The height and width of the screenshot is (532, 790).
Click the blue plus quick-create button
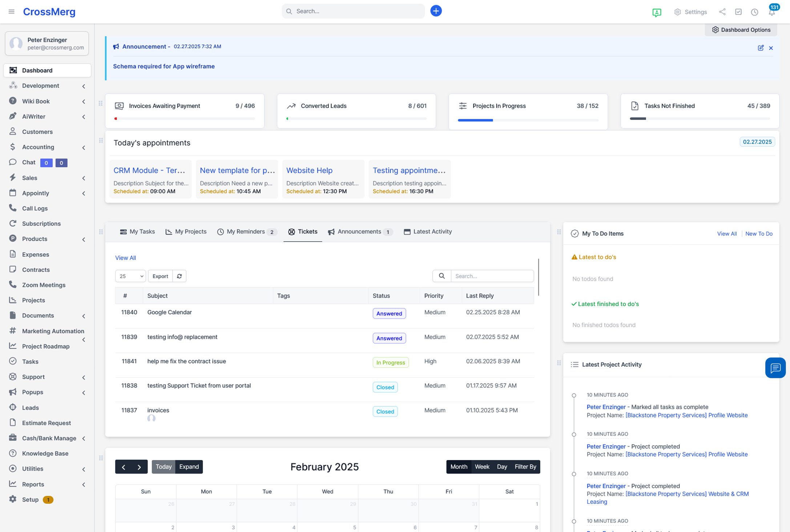(436, 11)
